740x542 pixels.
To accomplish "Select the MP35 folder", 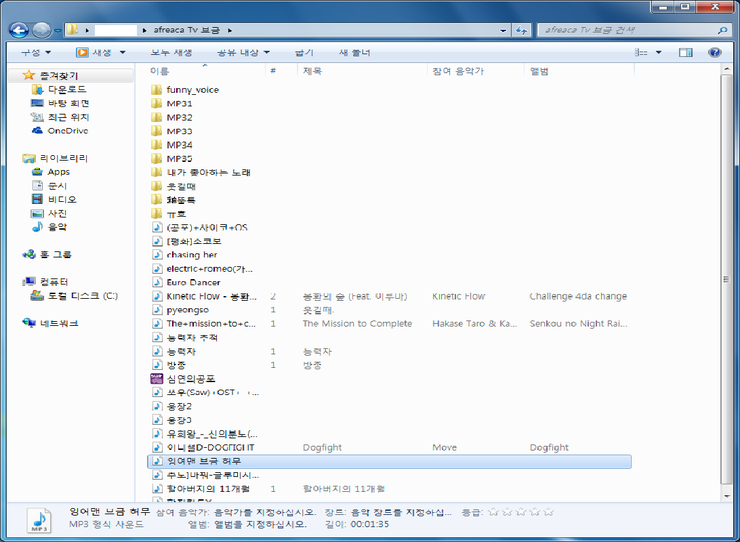I will click(x=172, y=159).
